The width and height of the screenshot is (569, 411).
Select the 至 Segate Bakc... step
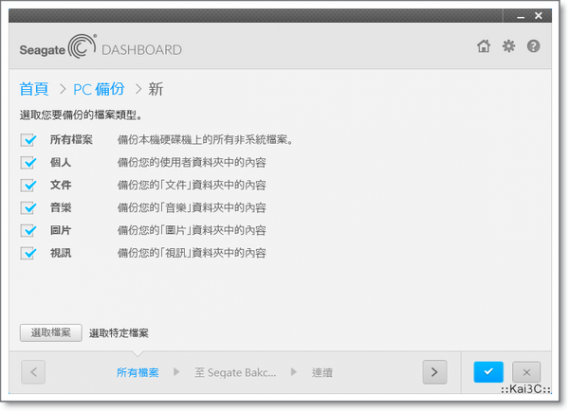[x=235, y=373]
